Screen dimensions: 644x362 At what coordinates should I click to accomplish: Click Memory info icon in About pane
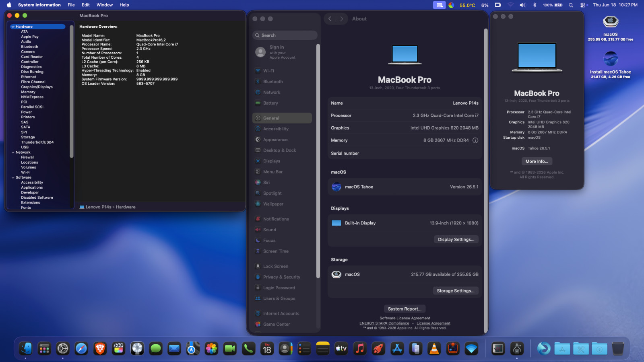coord(475,140)
